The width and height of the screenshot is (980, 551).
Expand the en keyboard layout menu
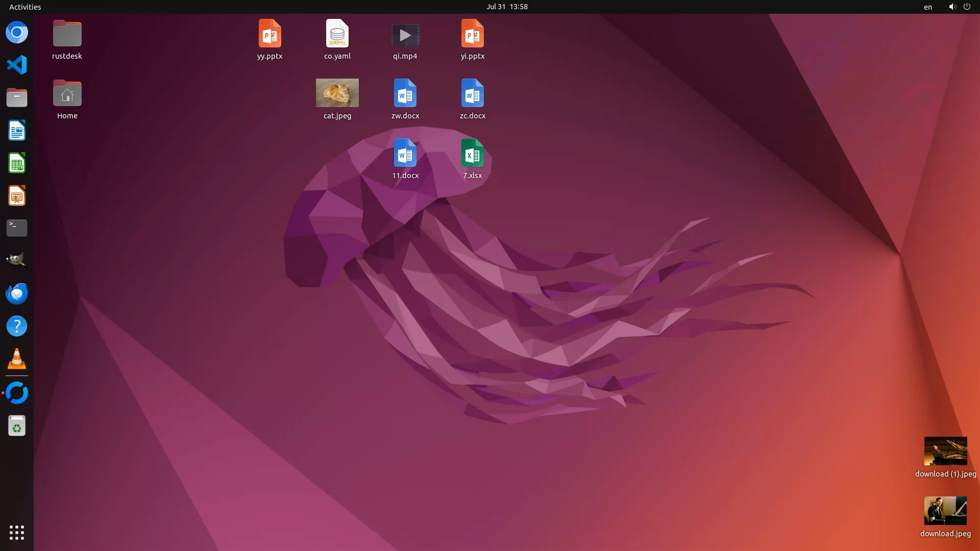pyautogui.click(x=927, y=7)
